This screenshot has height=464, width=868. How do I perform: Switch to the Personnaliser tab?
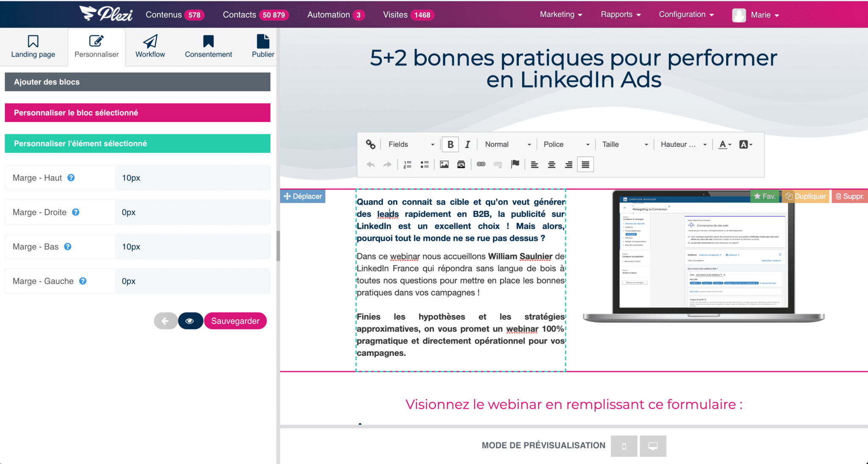[97, 47]
